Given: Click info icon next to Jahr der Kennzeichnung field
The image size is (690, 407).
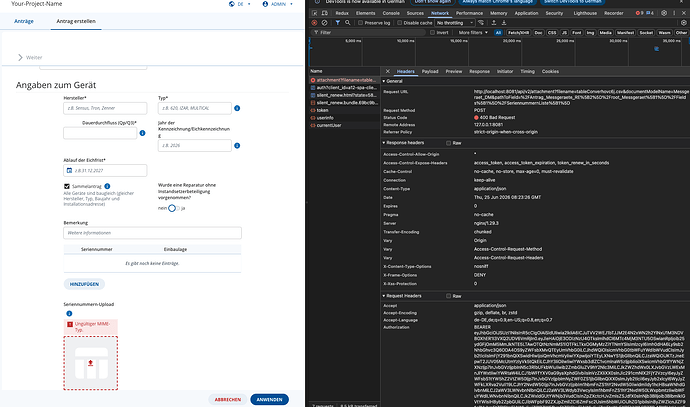Looking at the screenshot, I should click(x=237, y=146).
